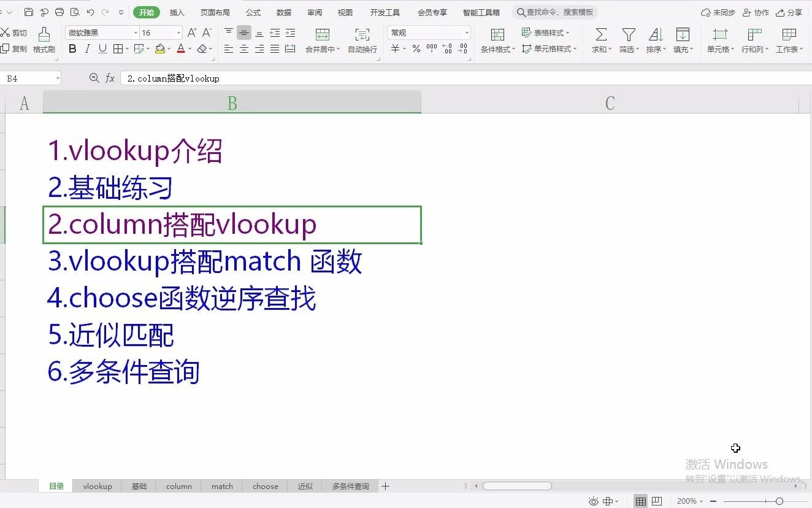Apply underline formatting
812x508 pixels.
pyautogui.click(x=101, y=49)
